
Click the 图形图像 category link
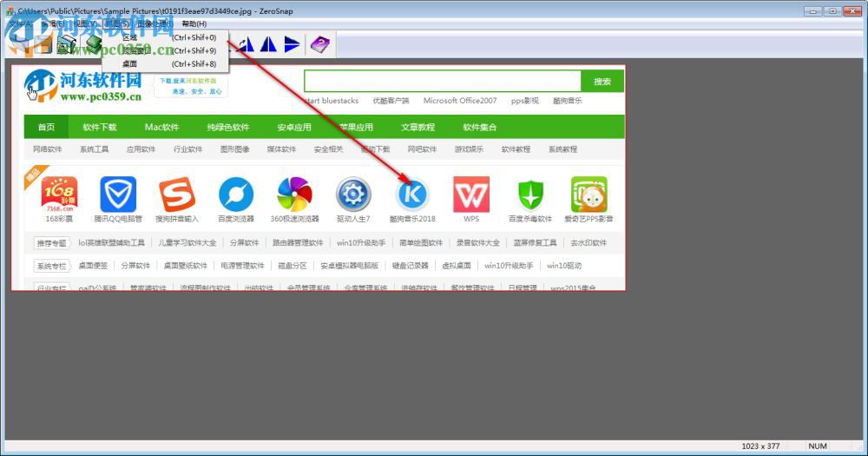coord(234,149)
